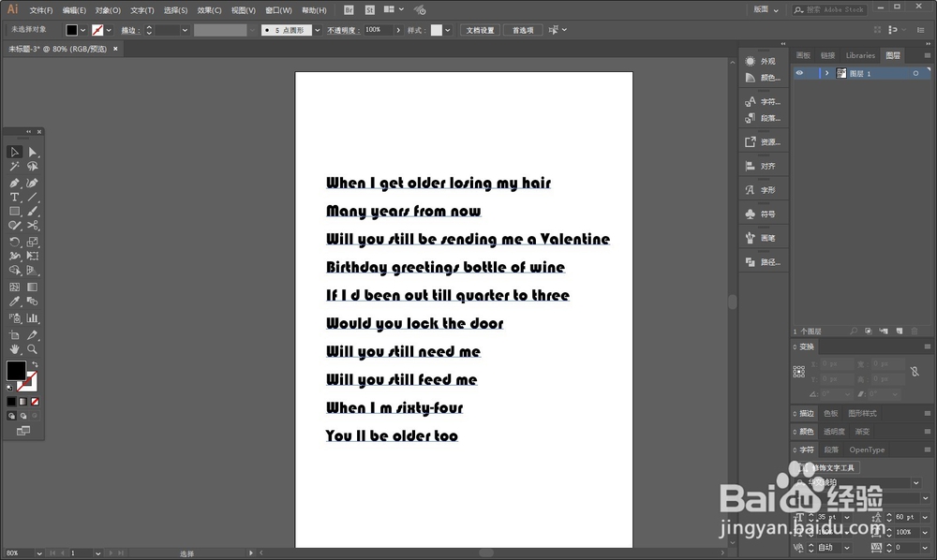
Task: Choose Draw Normal mode in toolbox
Action: point(11,416)
